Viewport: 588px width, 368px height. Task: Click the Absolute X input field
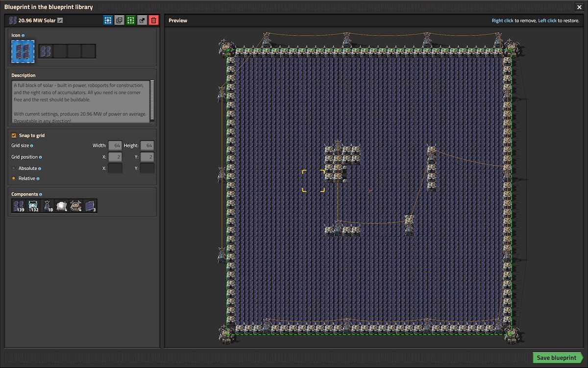(x=115, y=168)
